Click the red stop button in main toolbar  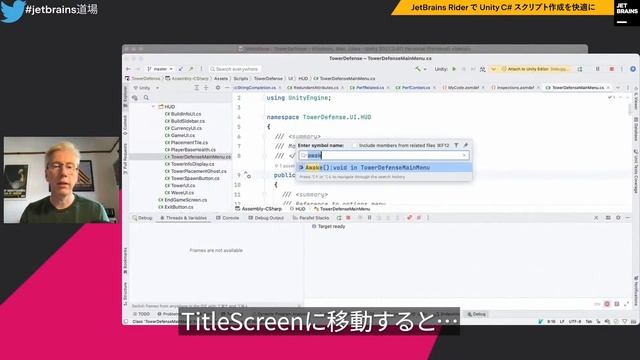pos(611,69)
